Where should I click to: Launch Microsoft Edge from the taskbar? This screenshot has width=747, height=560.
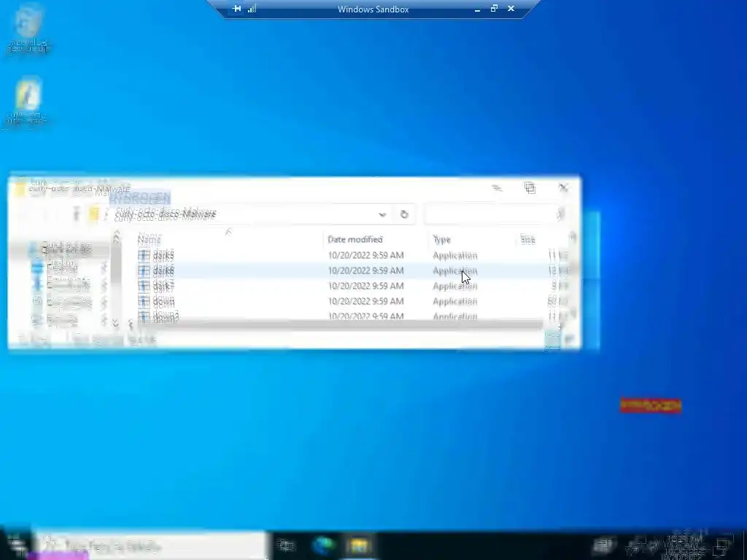322,545
